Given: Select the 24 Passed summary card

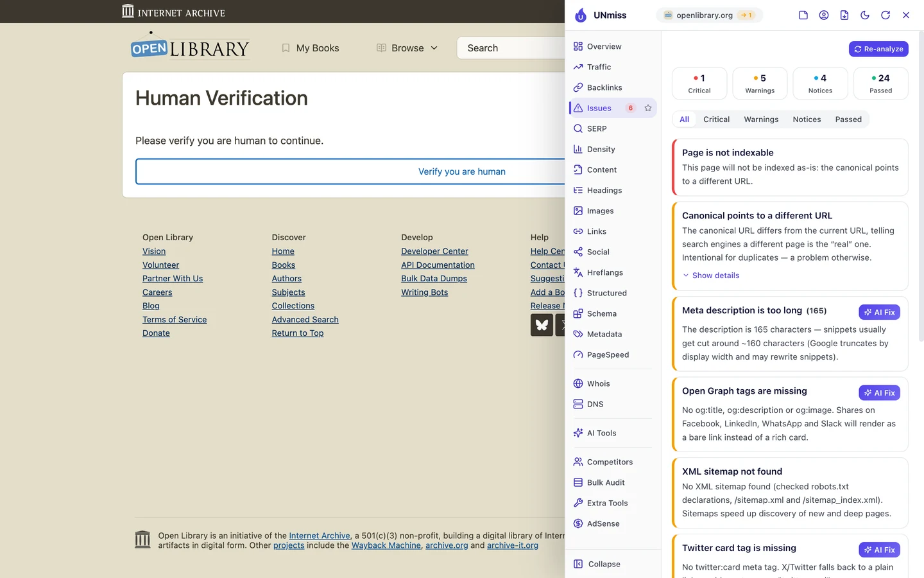Looking at the screenshot, I should point(881,83).
